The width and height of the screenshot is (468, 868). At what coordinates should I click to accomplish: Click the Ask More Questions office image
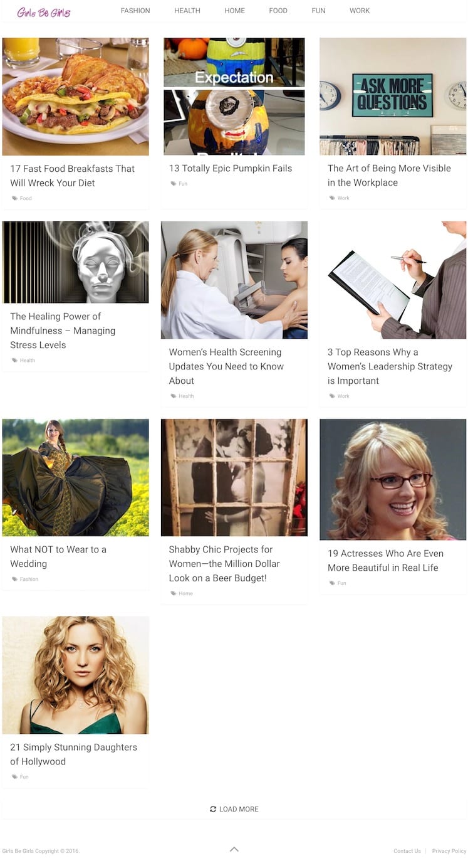393,96
